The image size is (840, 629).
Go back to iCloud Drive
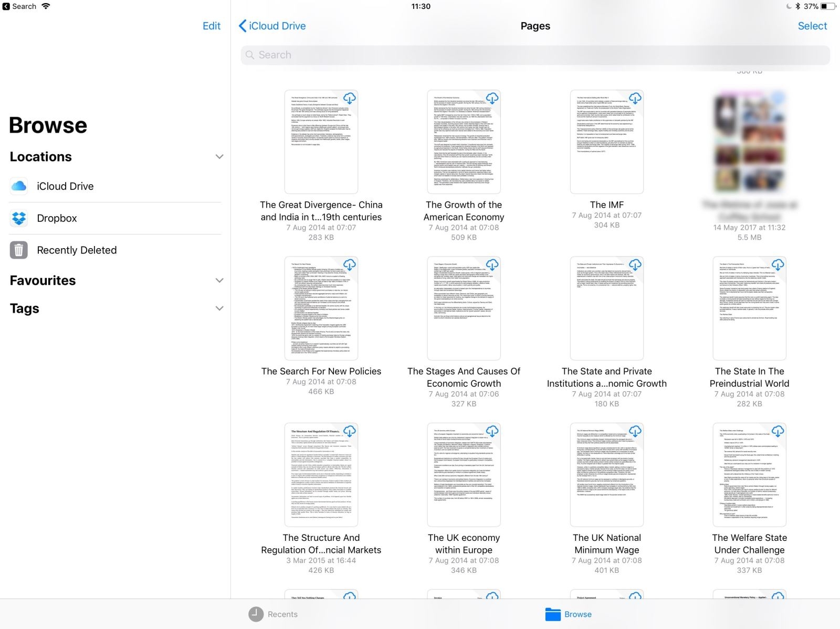pos(271,26)
